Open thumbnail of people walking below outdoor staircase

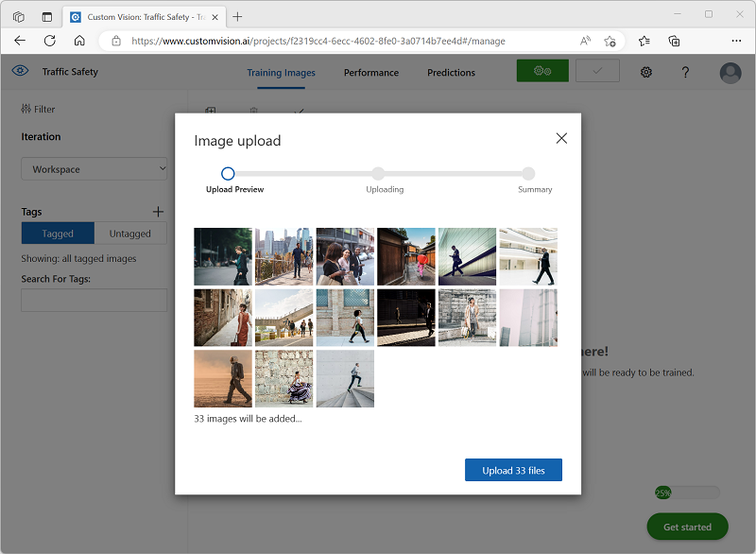coord(284,318)
